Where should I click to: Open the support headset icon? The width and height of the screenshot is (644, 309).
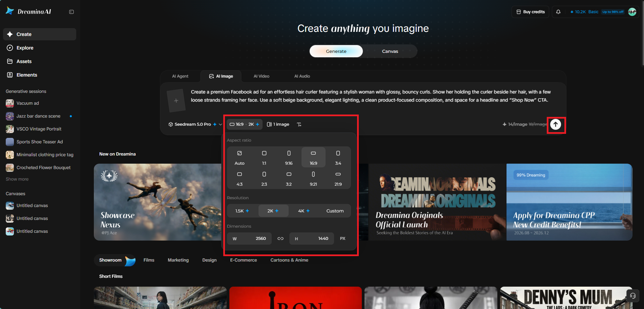tap(633, 296)
